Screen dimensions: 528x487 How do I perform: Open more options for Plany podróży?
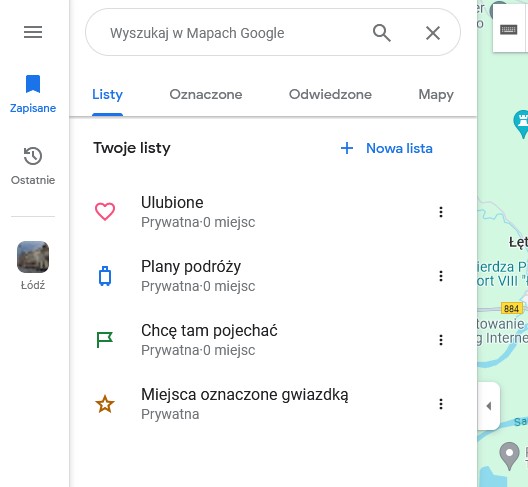pos(441,276)
